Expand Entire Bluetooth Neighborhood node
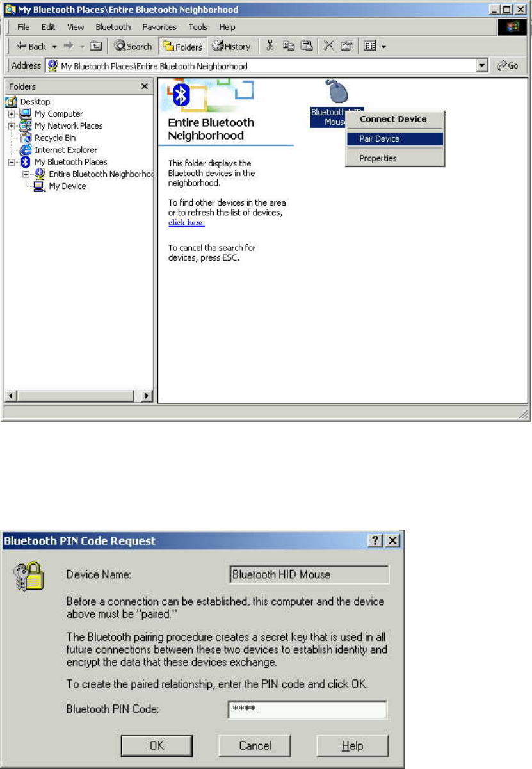Viewport: 532px width, 769px height. click(x=26, y=174)
